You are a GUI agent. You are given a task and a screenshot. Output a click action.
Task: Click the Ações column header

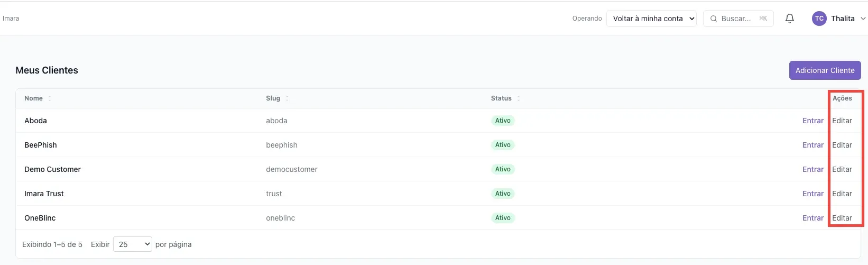842,98
